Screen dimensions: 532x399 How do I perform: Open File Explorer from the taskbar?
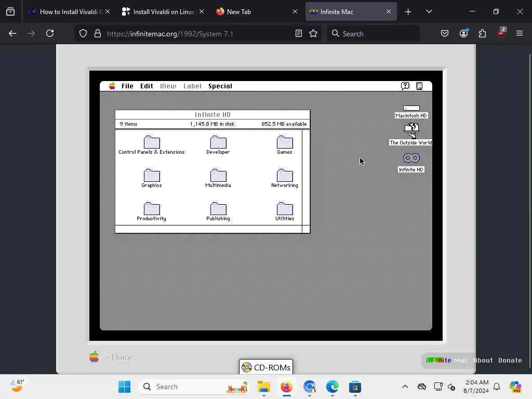coord(263,387)
